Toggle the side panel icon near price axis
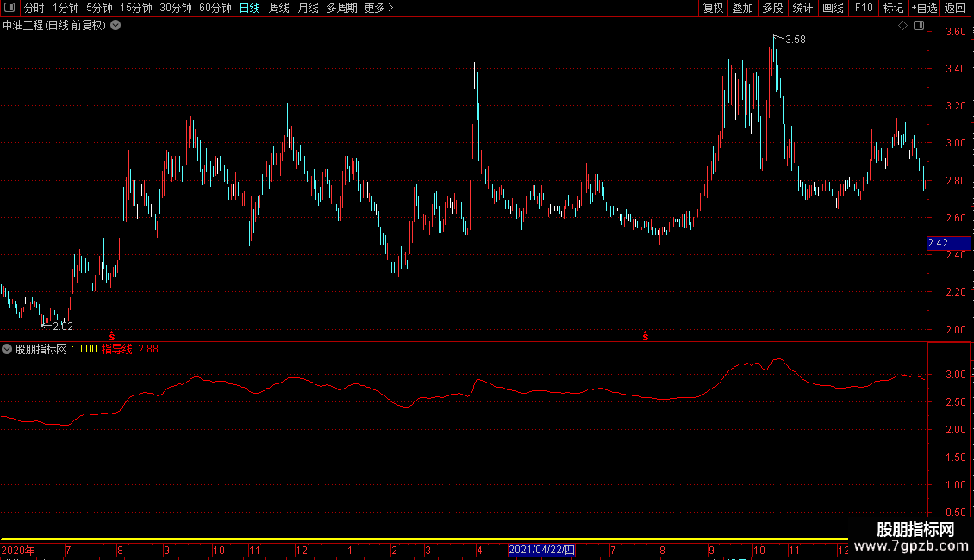This screenshot has width=974, height=560. (919, 26)
